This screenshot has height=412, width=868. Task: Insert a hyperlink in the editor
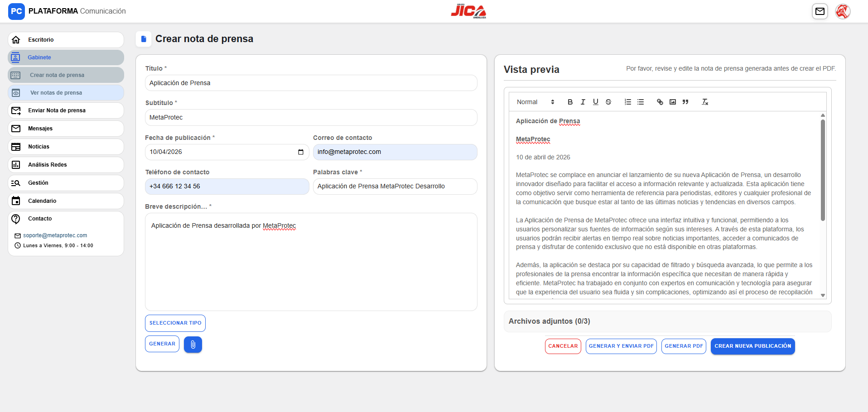(x=660, y=102)
